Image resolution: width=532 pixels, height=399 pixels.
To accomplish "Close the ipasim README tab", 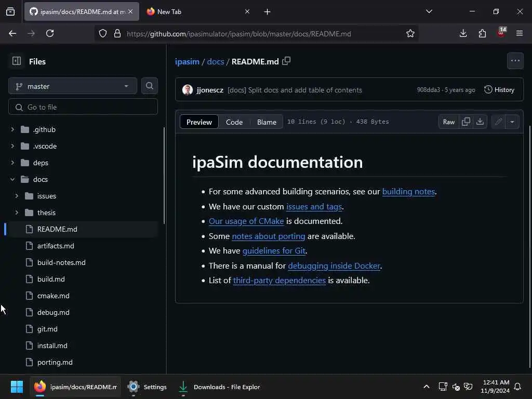I will (130, 11).
